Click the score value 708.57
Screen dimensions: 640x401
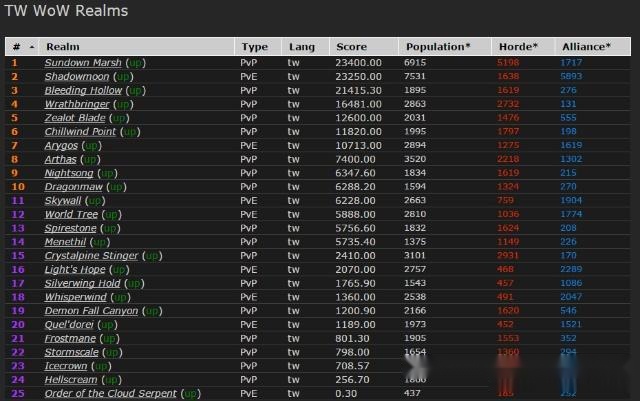pos(352,366)
